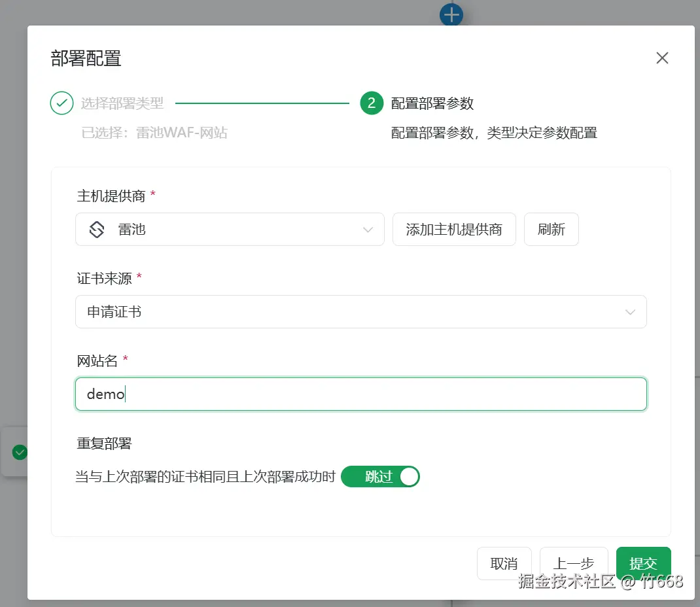Click the 主机提供商 field label
This screenshot has height=607, width=700.
point(111,196)
